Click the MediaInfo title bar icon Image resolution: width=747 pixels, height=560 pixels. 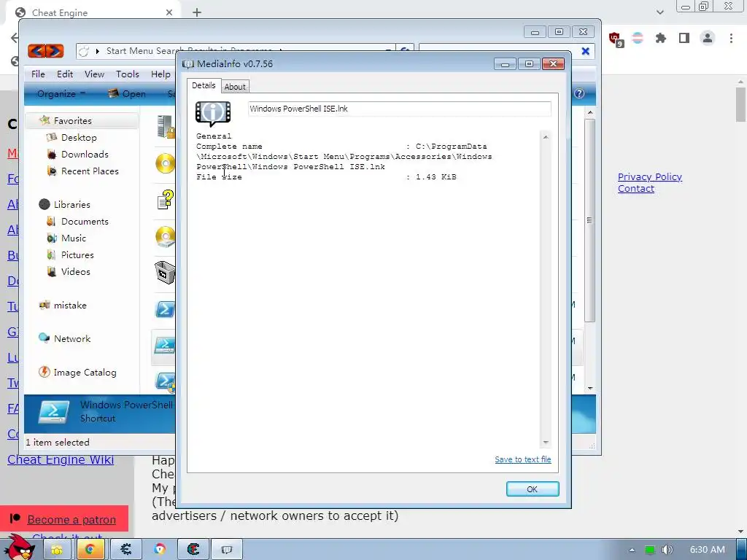pos(188,64)
